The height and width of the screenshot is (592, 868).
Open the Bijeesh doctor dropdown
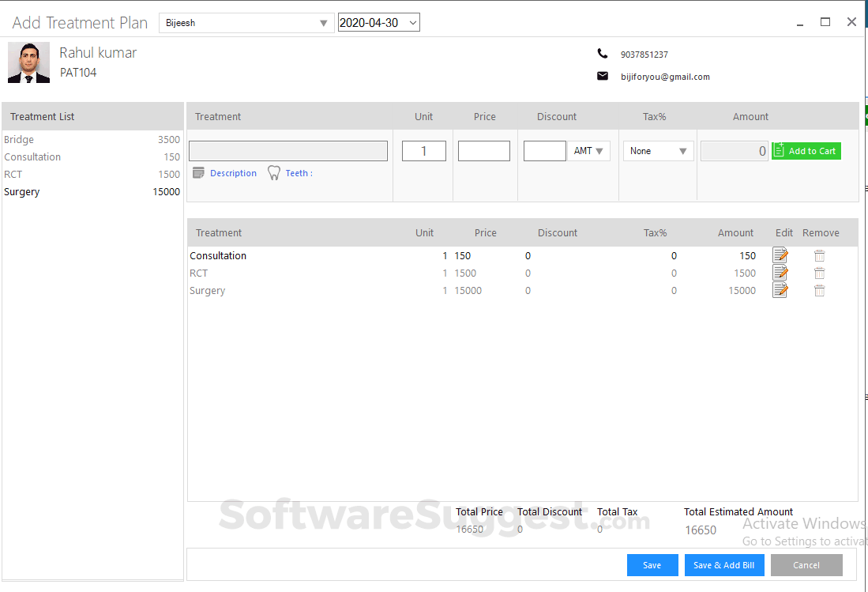324,23
